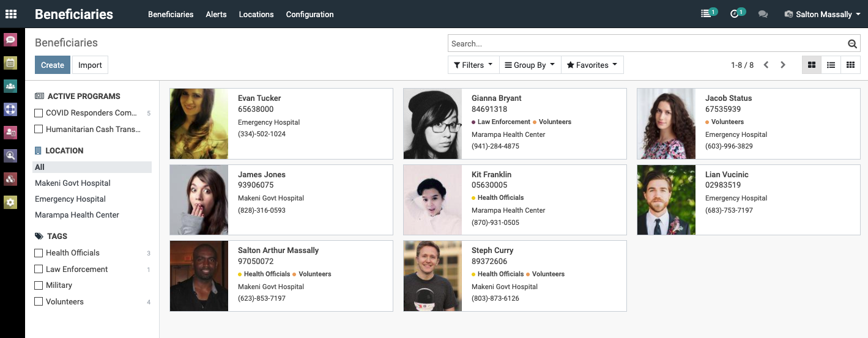Check the COVID Responders program filter
868x338 pixels.
(x=39, y=113)
